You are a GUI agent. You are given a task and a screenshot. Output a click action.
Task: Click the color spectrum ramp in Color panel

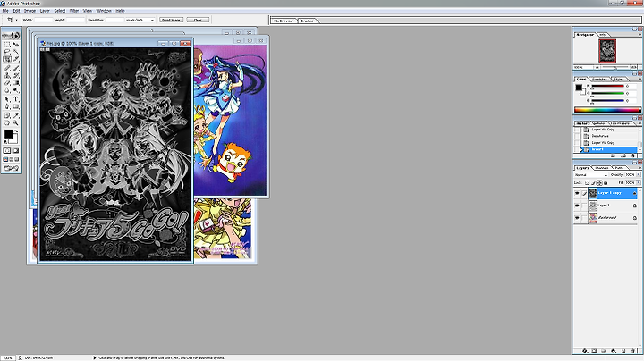point(607,110)
